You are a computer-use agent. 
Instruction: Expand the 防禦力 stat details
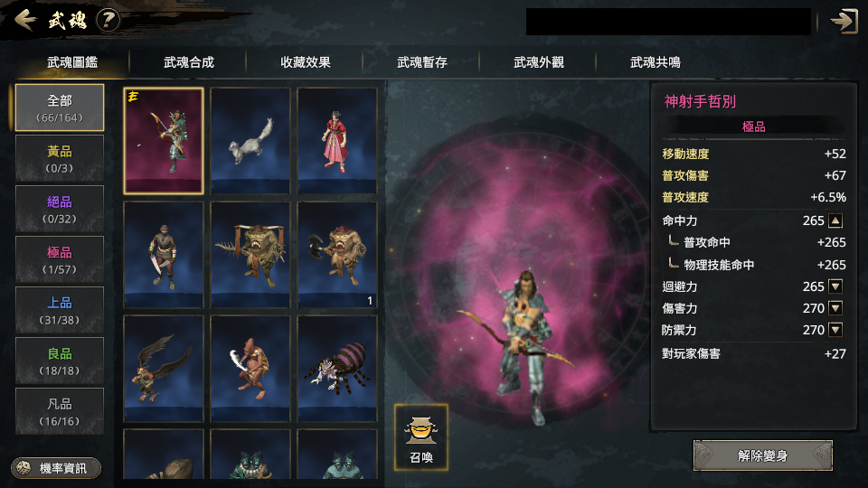pyautogui.click(x=835, y=330)
